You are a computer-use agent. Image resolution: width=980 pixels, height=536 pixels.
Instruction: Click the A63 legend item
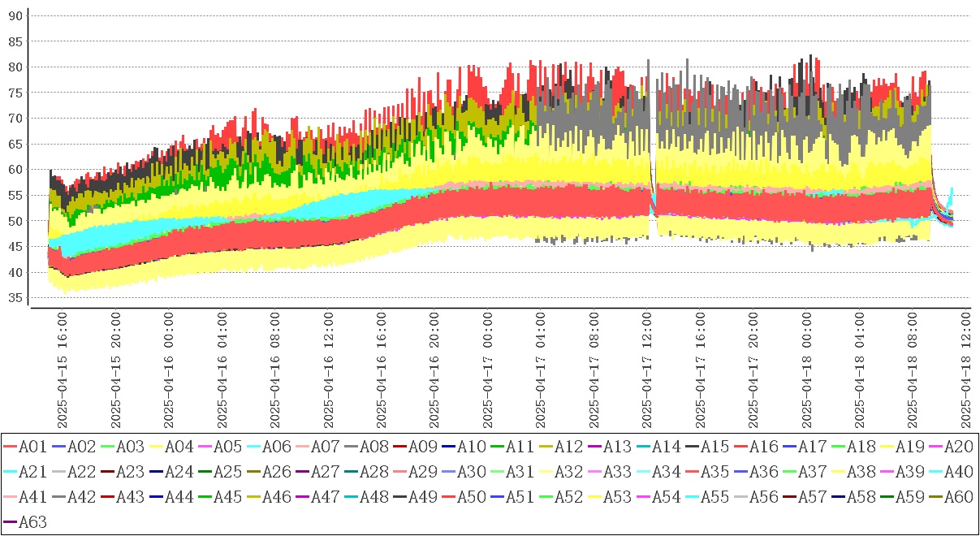pyautogui.click(x=31, y=523)
